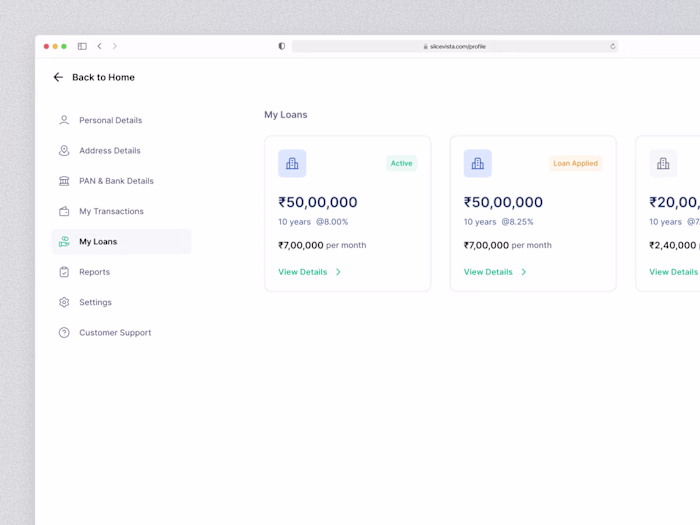Click ₹2,40,000 monthly amount text
Viewport: 700px width, 525px height.
(672, 245)
